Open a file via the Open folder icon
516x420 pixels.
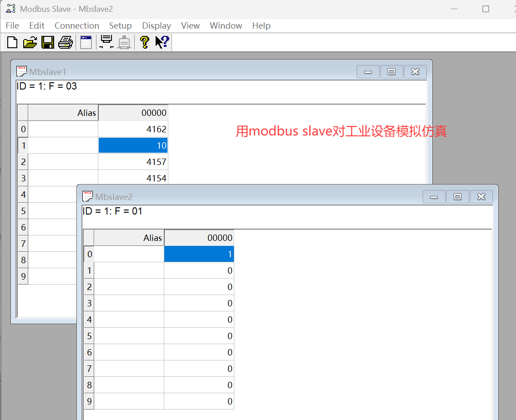(x=30, y=42)
